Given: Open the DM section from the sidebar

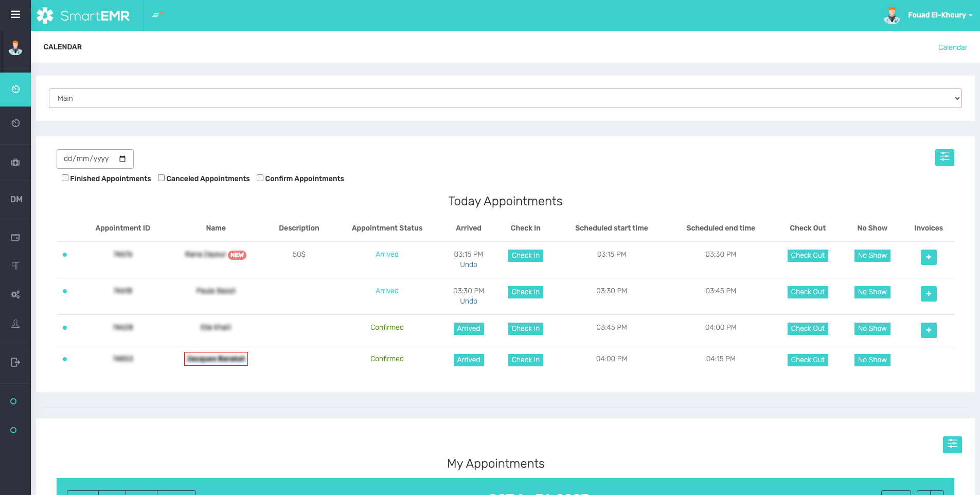Looking at the screenshot, I should coord(15,199).
